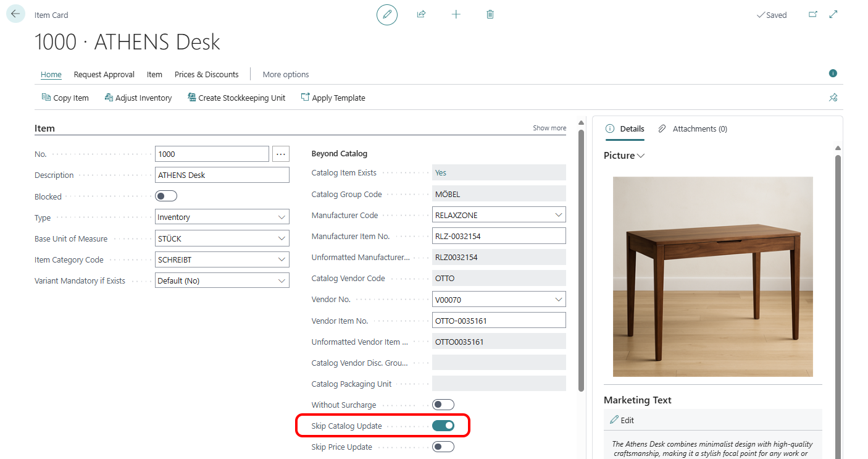Collapse the Picture section chevron
This screenshot has width=868, height=459.
point(641,156)
